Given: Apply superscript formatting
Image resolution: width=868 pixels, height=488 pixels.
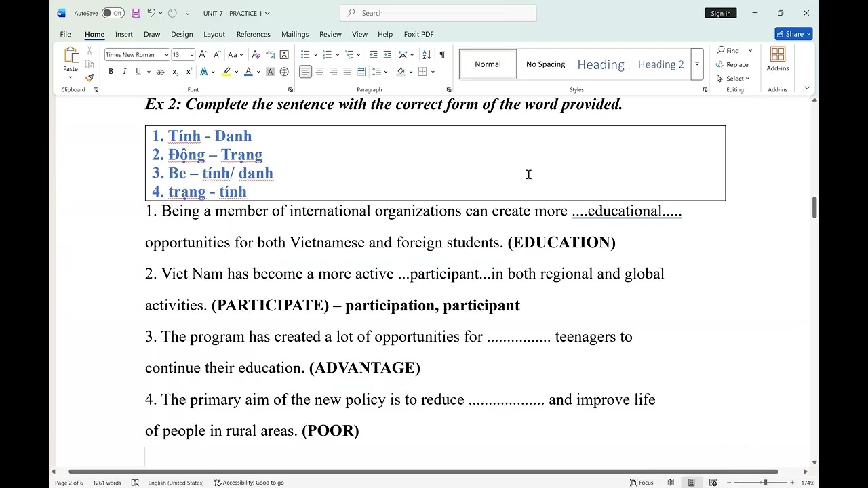Looking at the screenshot, I should [189, 72].
